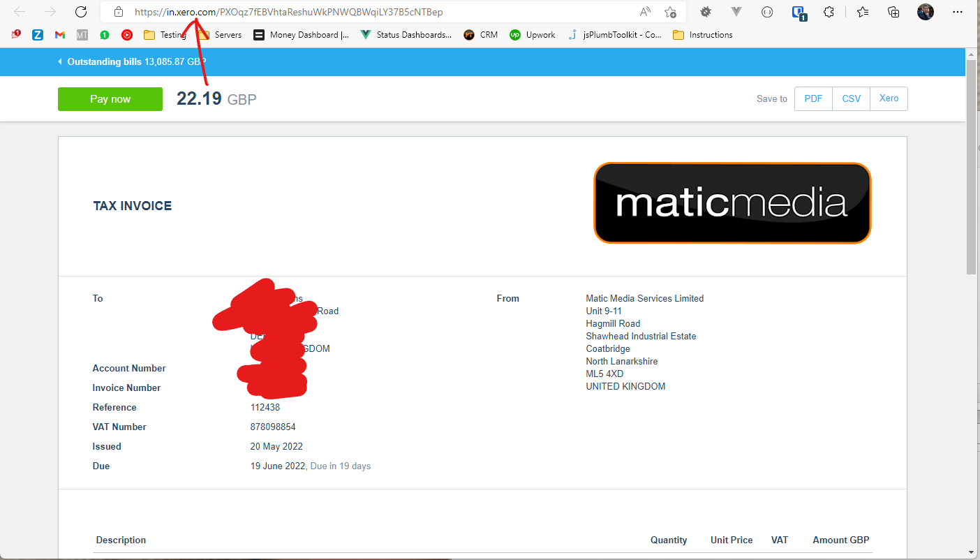The image size is (980, 560).
Task: Open the Gmail bookmark icon
Action: tap(60, 34)
